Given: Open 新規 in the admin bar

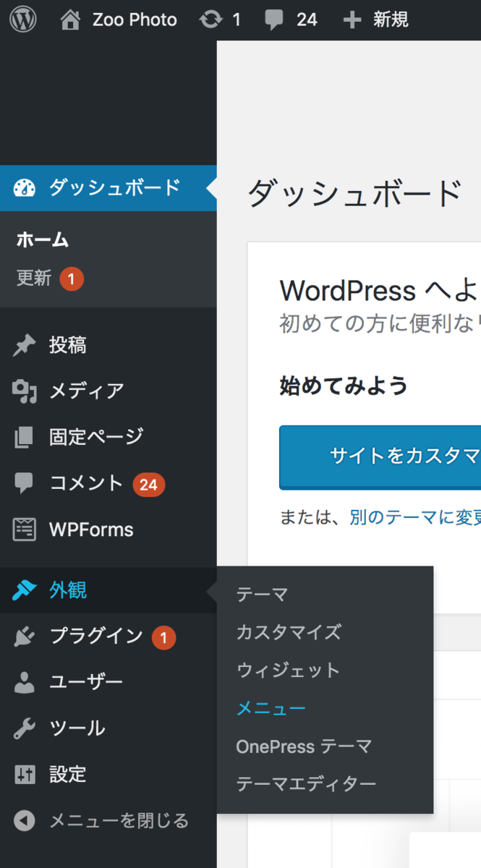Looking at the screenshot, I should coord(391,20).
